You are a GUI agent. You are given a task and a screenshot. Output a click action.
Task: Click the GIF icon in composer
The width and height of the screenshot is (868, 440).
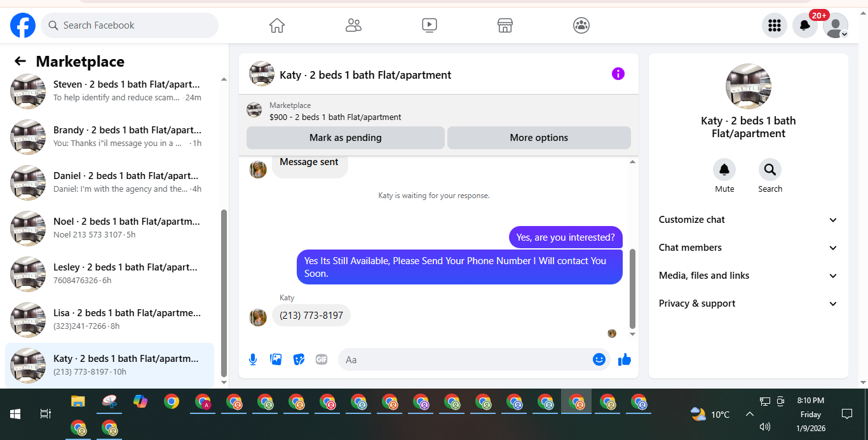322,359
